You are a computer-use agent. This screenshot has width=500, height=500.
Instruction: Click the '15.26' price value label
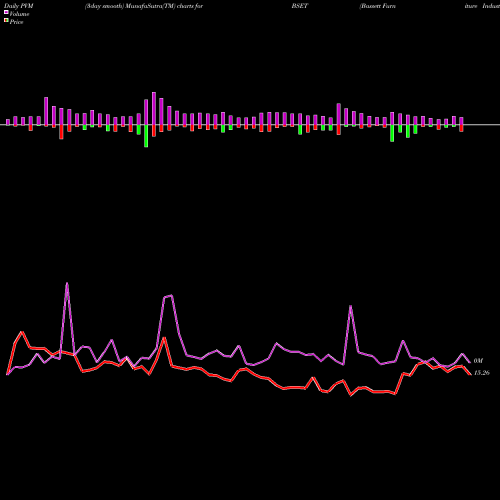(x=481, y=373)
